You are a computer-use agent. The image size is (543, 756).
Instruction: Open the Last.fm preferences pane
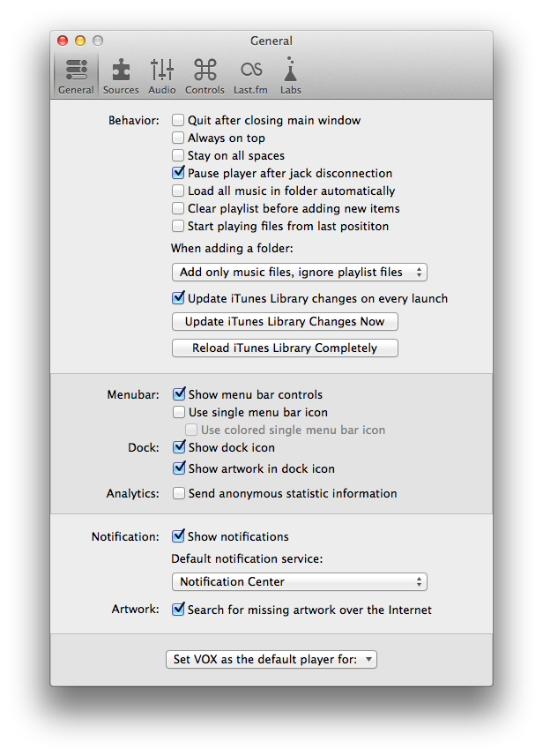(x=251, y=76)
